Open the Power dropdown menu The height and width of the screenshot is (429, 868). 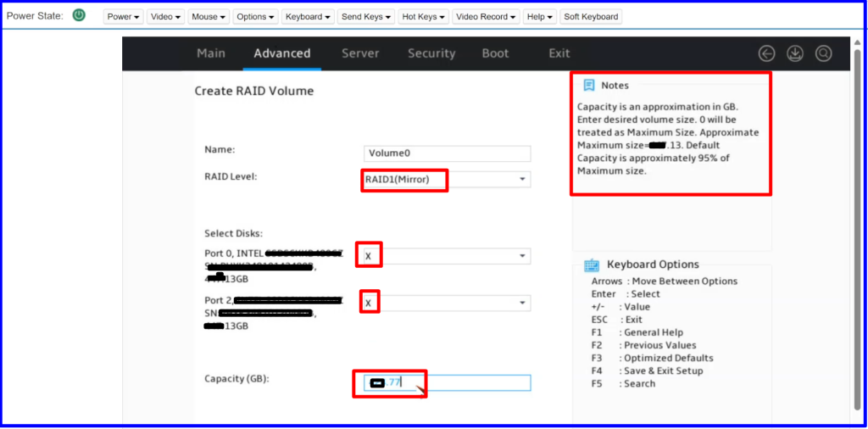pos(124,17)
